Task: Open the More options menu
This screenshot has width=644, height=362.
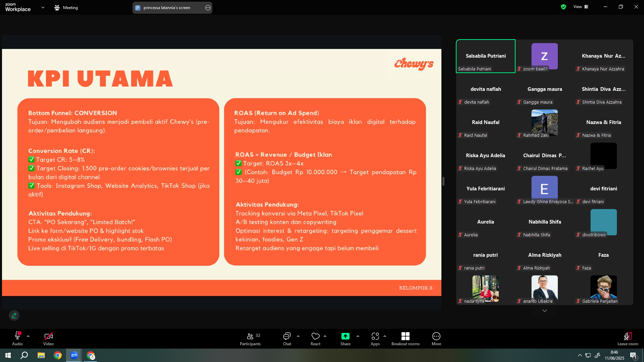Action: [x=436, y=339]
